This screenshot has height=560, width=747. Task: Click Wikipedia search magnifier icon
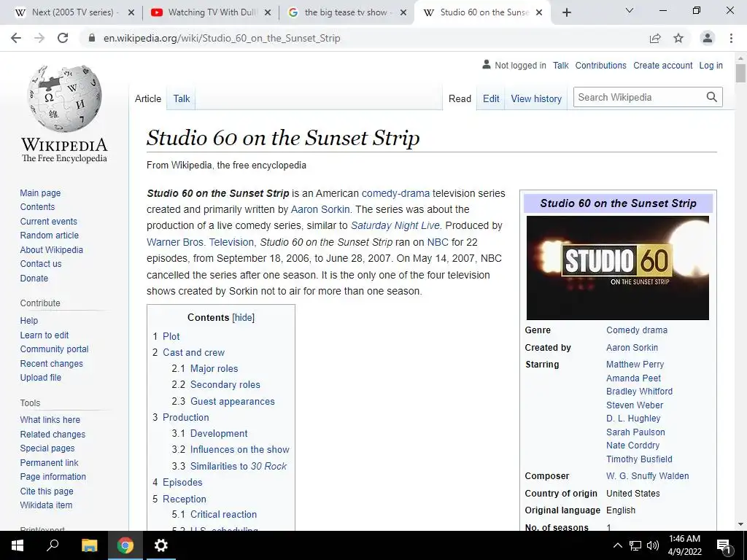(712, 97)
